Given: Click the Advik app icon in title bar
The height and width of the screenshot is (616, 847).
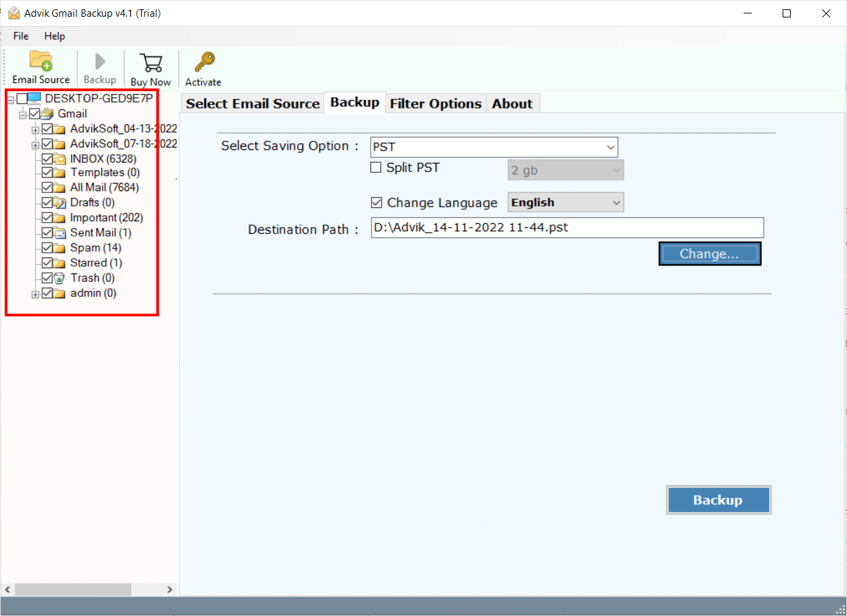Looking at the screenshot, I should tap(13, 13).
